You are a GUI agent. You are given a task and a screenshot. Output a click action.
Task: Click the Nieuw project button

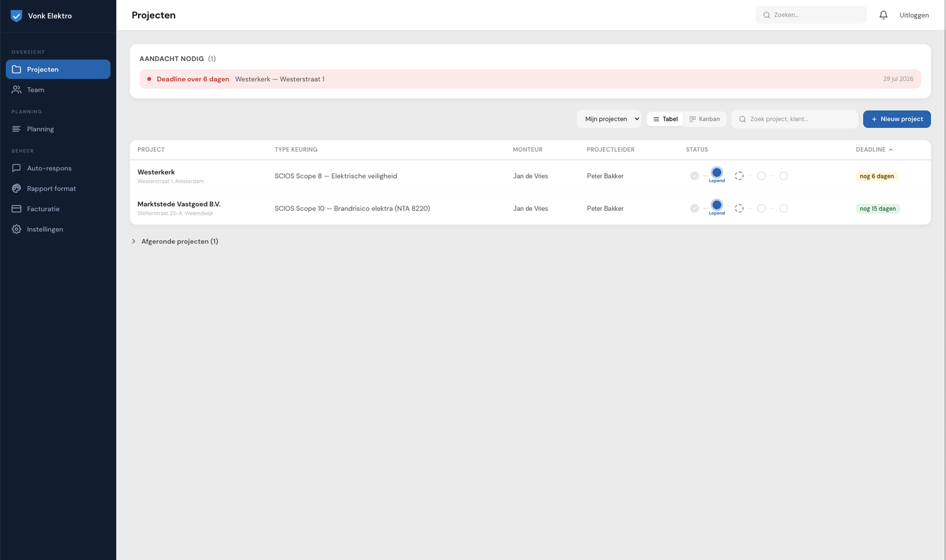(897, 119)
